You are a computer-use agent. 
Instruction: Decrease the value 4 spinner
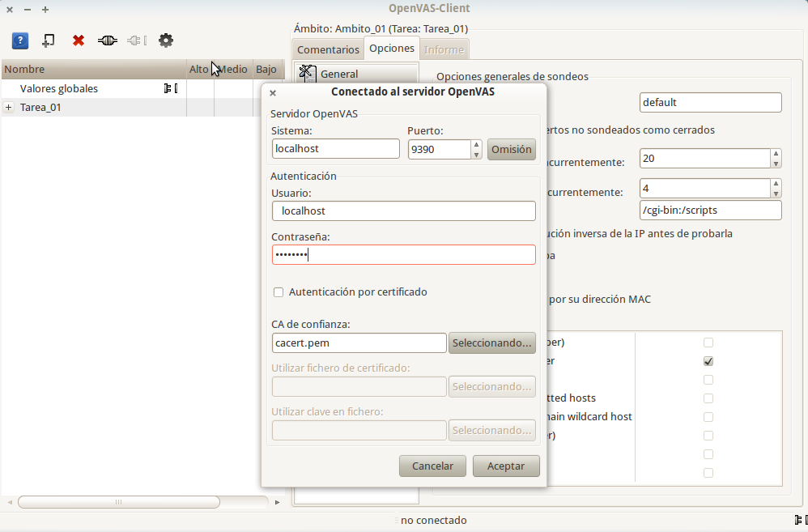point(776,194)
